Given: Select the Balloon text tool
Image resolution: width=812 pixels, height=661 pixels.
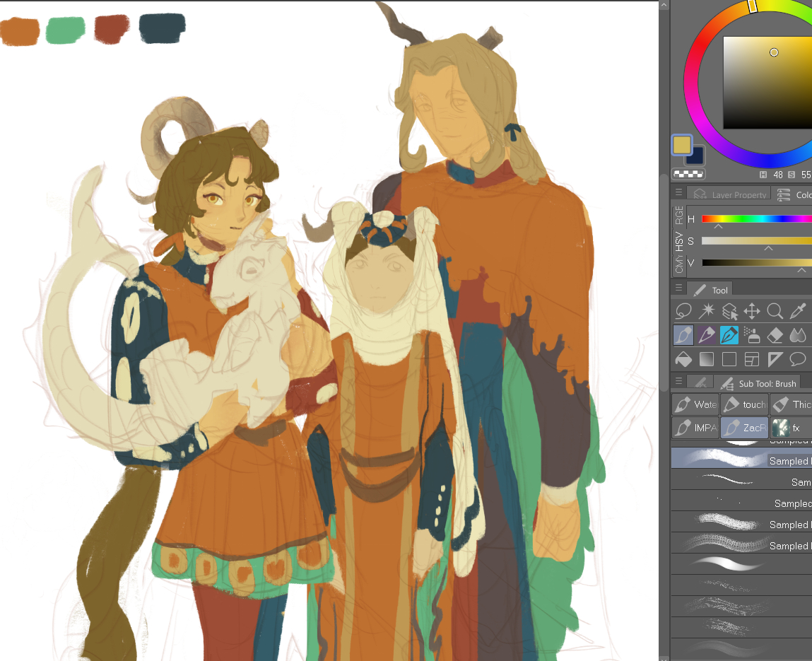Looking at the screenshot, I should coord(798,359).
